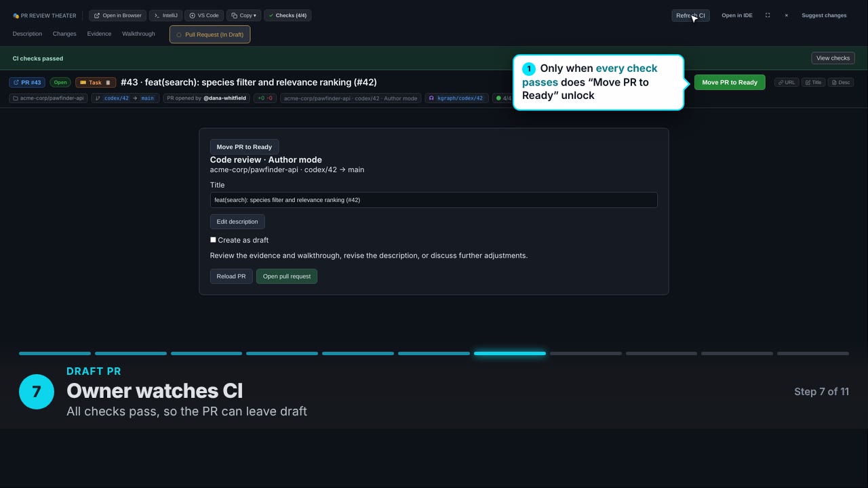Select the Pull Request (In Draft) tab
868x488 pixels.
(x=210, y=35)
